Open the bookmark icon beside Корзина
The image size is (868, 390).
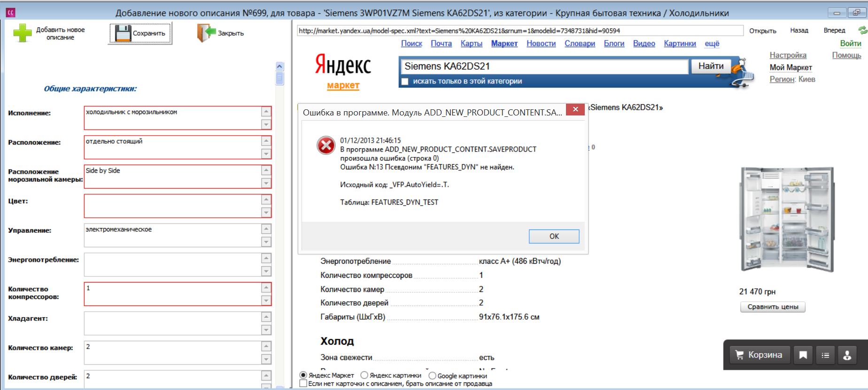point(803,355)
